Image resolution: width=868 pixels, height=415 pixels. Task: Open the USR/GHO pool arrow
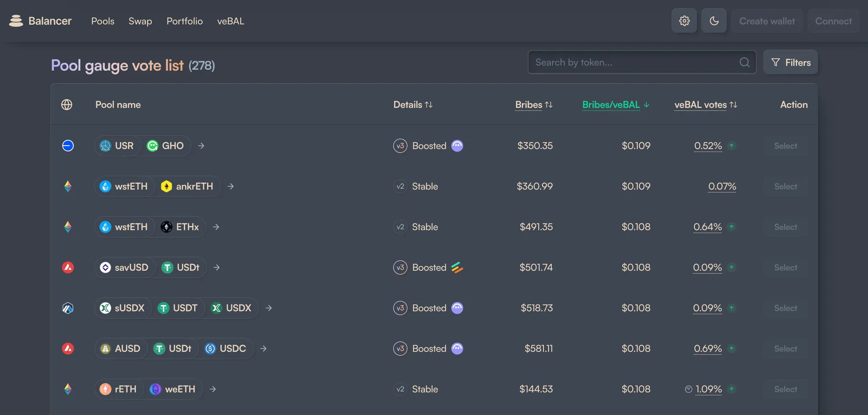[201, 146]
